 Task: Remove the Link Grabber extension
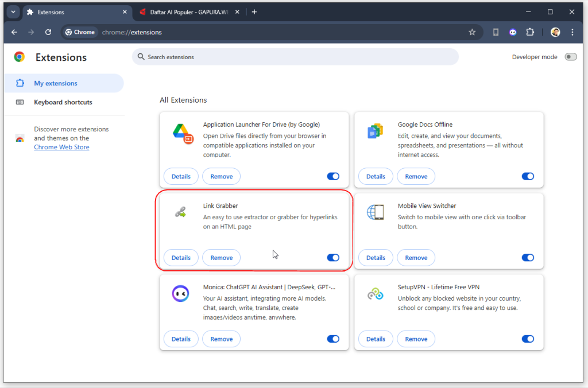coord(221,258)
